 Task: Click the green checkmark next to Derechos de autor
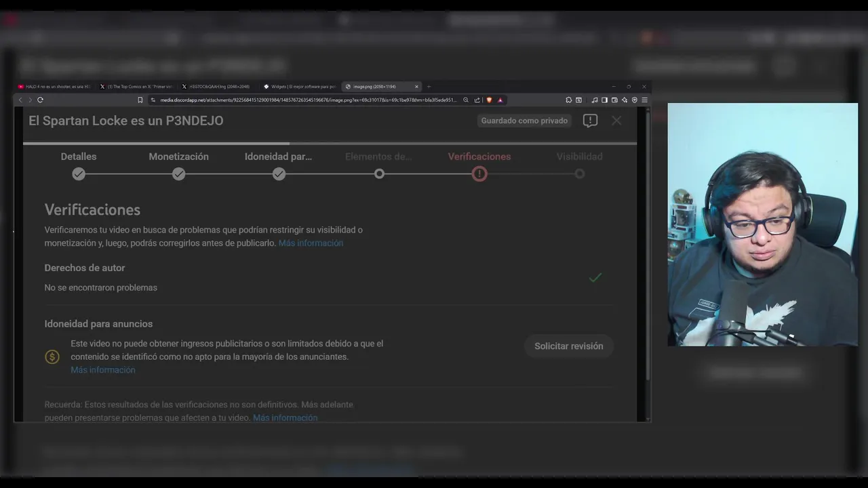(595, 277)
